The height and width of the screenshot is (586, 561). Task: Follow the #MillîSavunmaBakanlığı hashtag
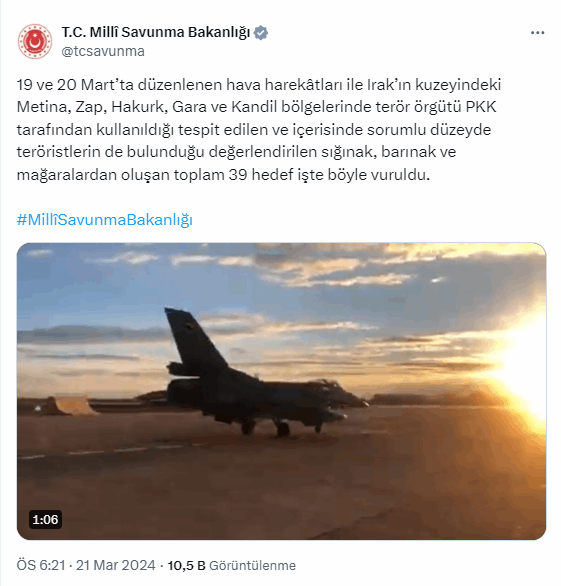pos(105,220)
